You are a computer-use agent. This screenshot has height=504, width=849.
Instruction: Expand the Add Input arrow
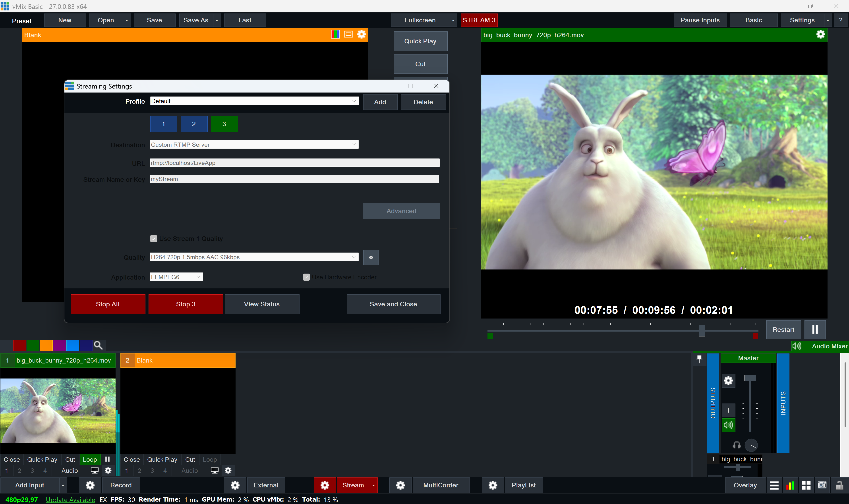(63, 485)
